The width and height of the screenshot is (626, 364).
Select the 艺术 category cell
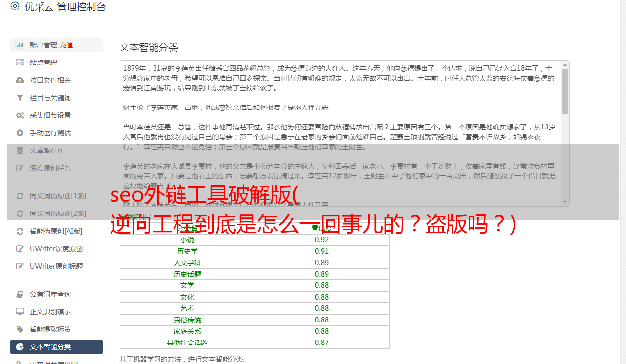pos(187,308)
